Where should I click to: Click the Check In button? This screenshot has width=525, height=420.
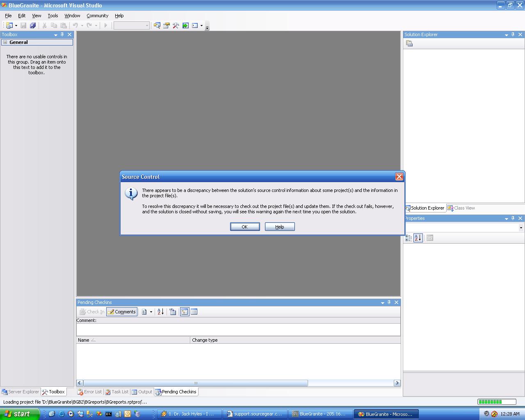tap(92, 312)
